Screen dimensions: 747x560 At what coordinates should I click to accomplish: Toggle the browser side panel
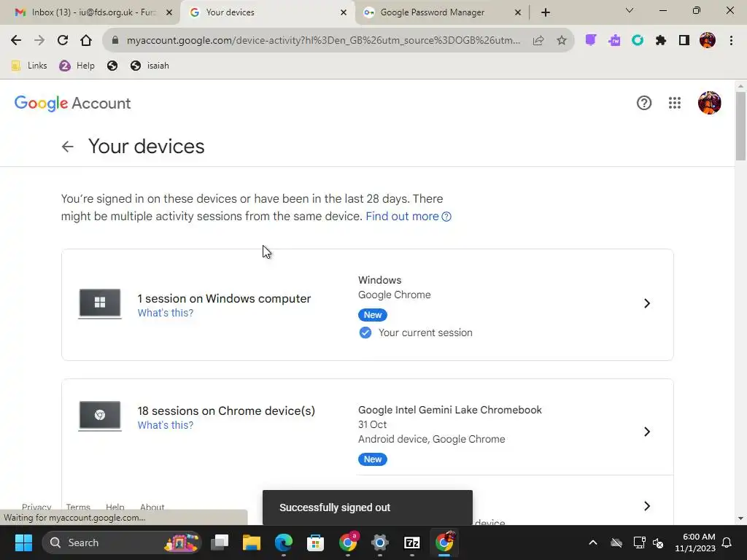click(684, 41)
